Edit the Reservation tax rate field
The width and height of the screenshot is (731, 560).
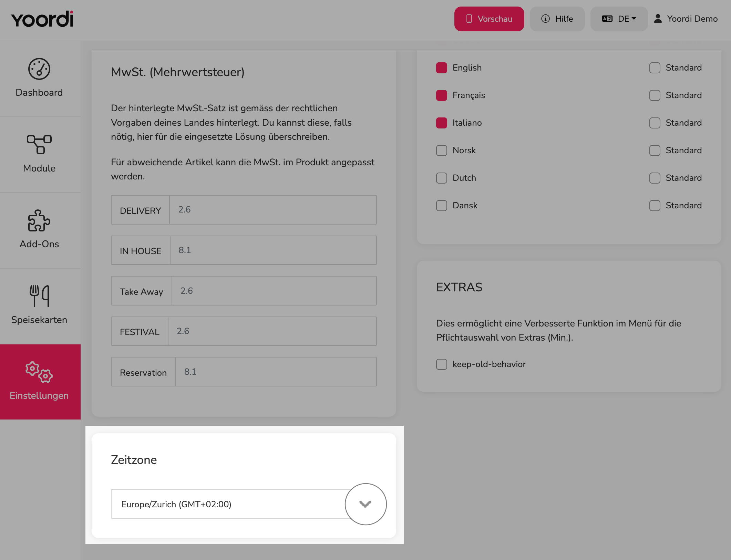point(276,372)
